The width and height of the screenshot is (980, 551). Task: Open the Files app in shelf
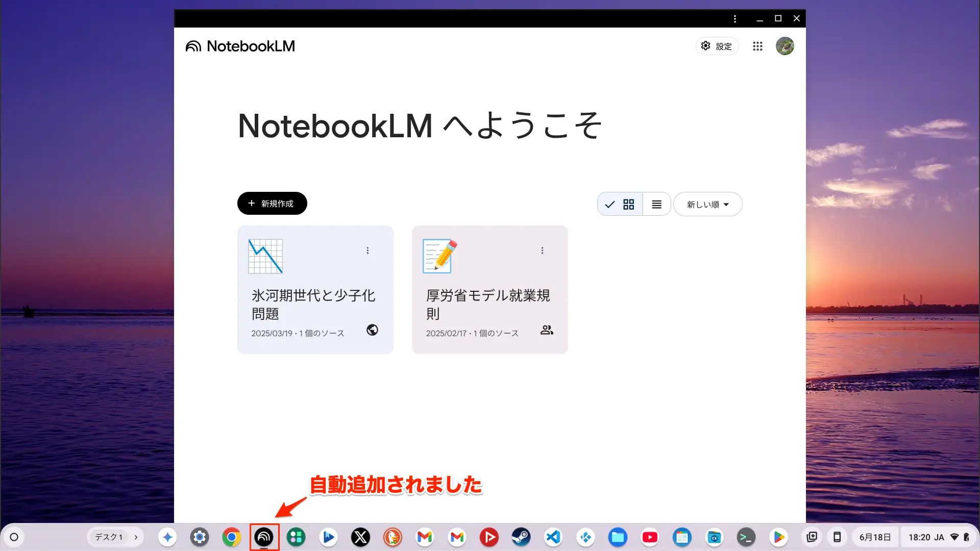618,537
